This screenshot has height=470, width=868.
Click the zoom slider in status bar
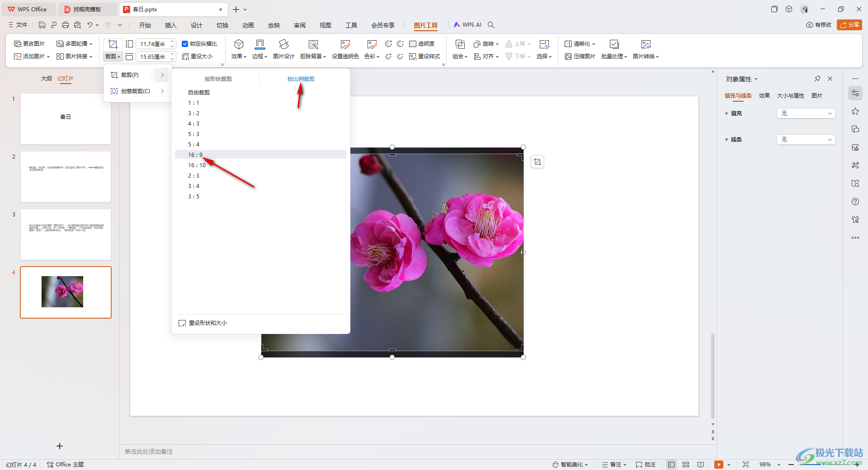point(823,464)
